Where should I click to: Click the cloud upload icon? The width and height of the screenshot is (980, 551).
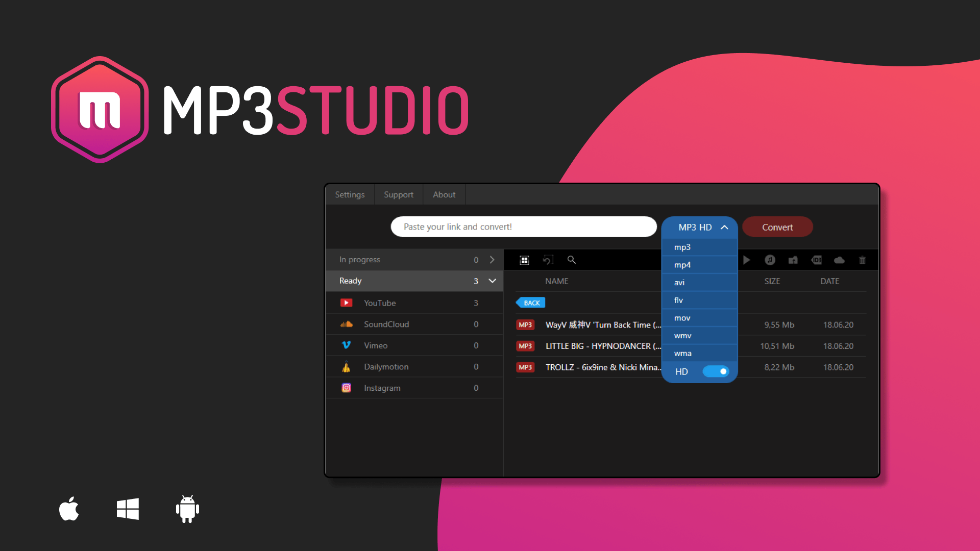coord(839,260)
